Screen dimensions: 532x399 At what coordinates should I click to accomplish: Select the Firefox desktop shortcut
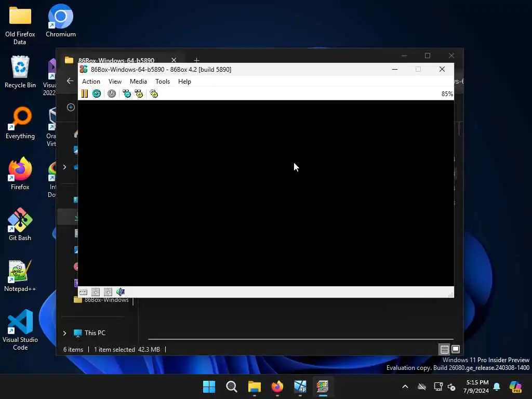pyautogui.click(x=20, y=174)
